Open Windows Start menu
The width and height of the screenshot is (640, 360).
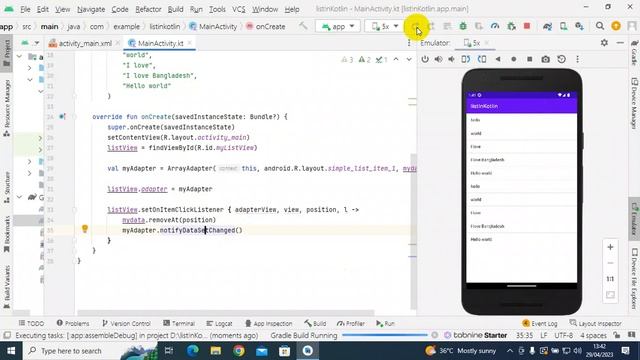(11, 351)
